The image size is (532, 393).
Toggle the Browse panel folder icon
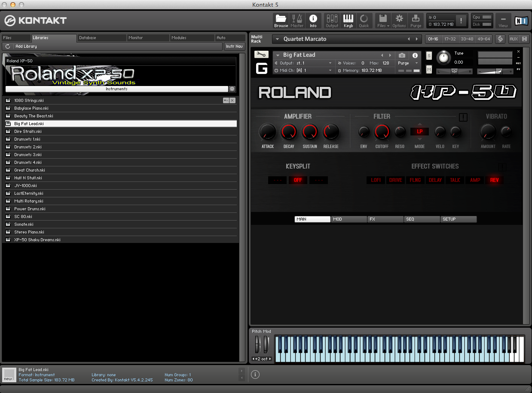click(281, 20)
